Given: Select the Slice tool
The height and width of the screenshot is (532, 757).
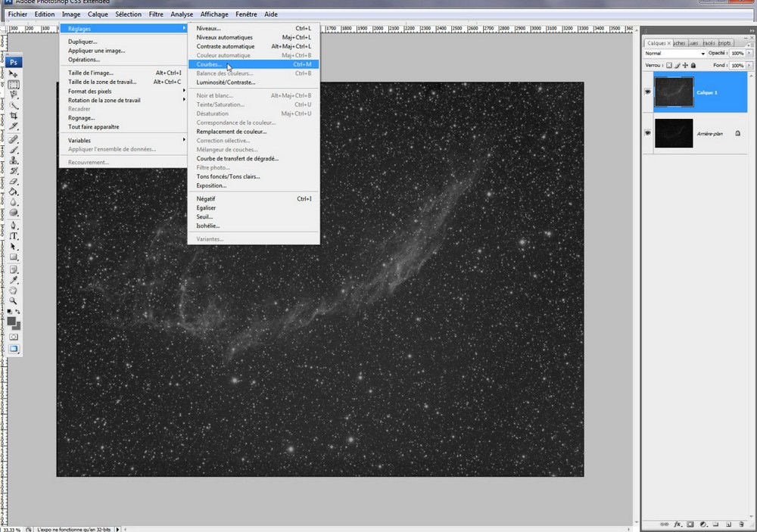Looking at the screenshot, I should coord(14,126).
